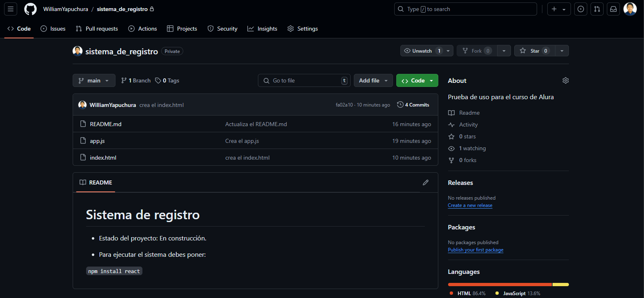
Task: Click the create new plus button
Action: (559, 9)
